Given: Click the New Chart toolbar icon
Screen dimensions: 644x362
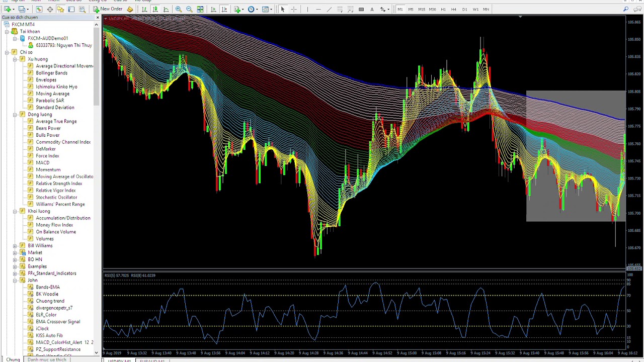Looking at the screenshot, I should 8,9.
